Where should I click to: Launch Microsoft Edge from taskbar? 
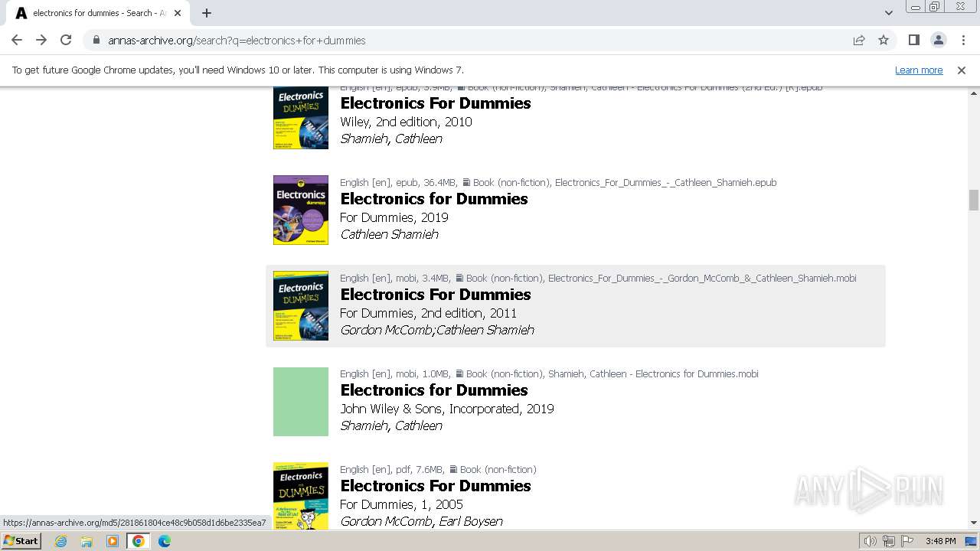[x=165, y=541]
